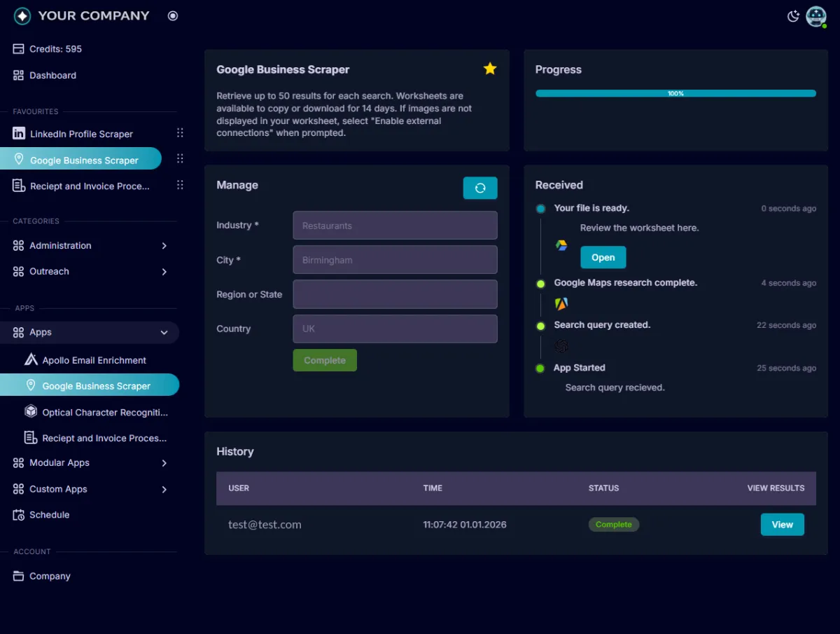Click the Outreach grid icon
Image resolution: width=840 pixels, height=634 pixels.
[18, 271]
